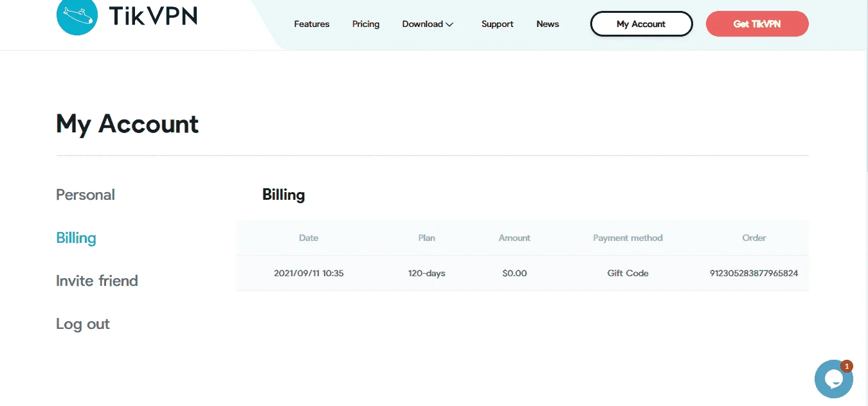The image size is (868, 406).
Task: Open the live chat bubble icon
Action: 833,379
